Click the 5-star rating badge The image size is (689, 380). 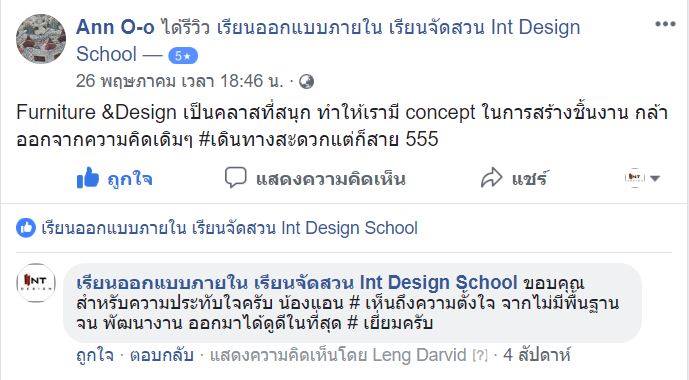click(183, 56)
